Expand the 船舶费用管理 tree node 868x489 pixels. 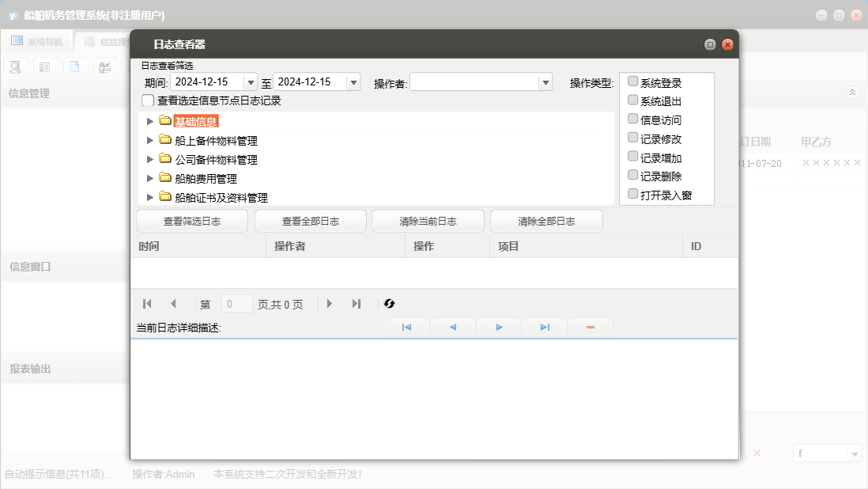[x=150, y=178]
